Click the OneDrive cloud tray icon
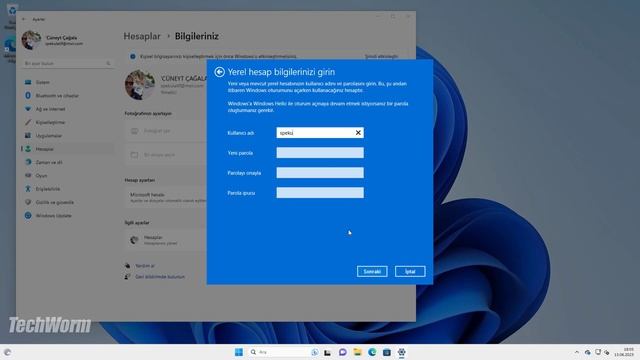This screenshot has height=360, width=640. [x=587, y=352]
